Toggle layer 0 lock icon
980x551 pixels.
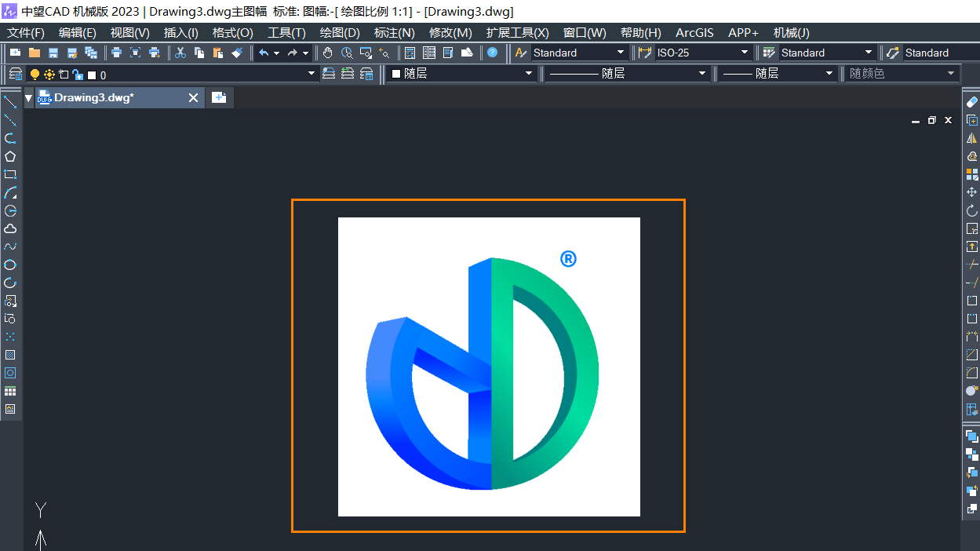pyautogui.click(x=78, y=75)
